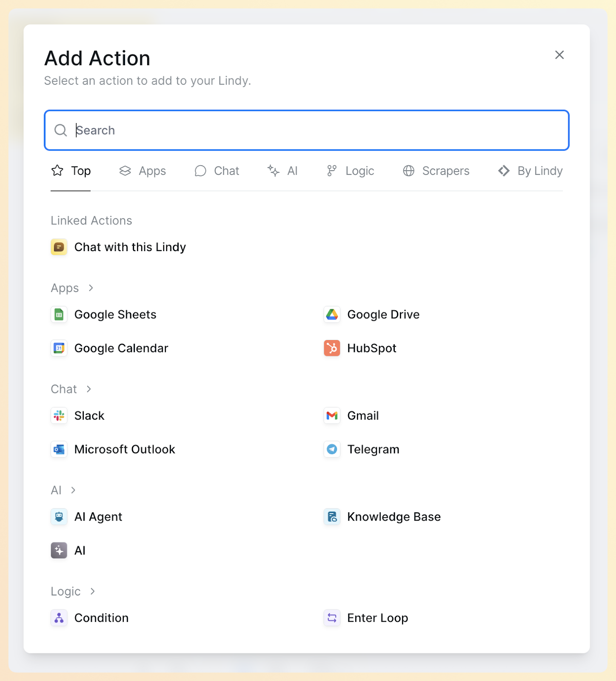This screenshot has width=616, height=681.
Task: Switch to the By Lindy tab
Action: point(530,171)
